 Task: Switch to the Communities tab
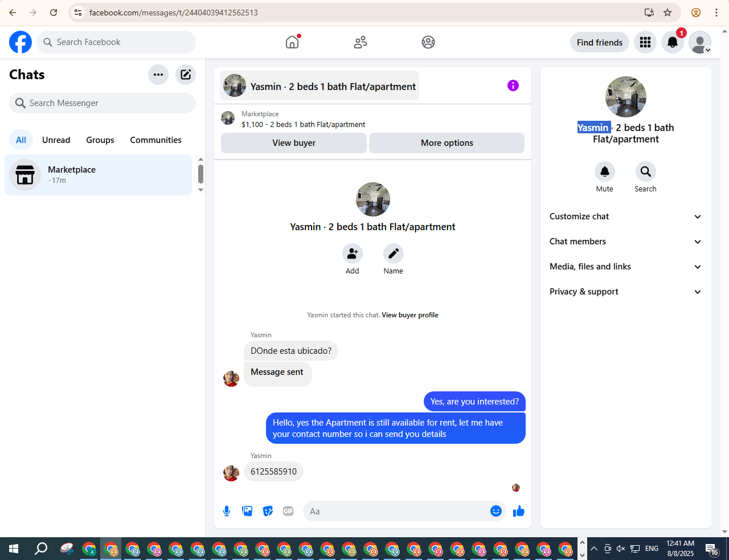(156, 140)
